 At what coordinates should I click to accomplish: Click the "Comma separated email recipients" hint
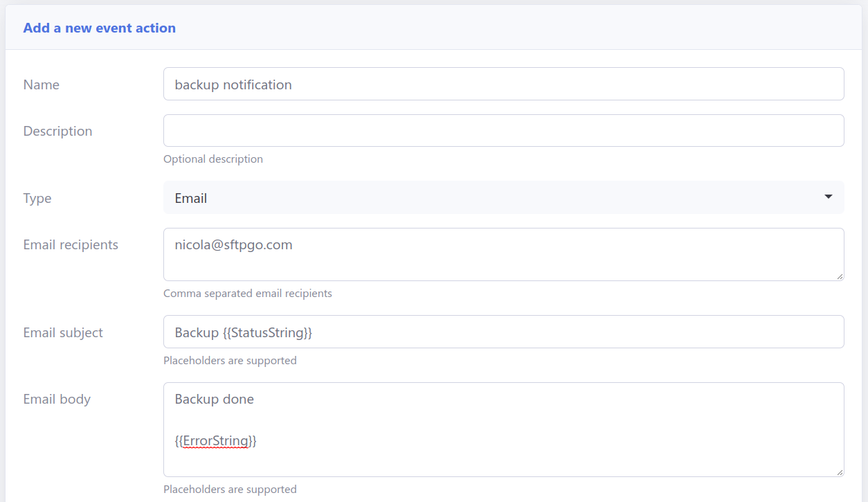click(248, 293)
